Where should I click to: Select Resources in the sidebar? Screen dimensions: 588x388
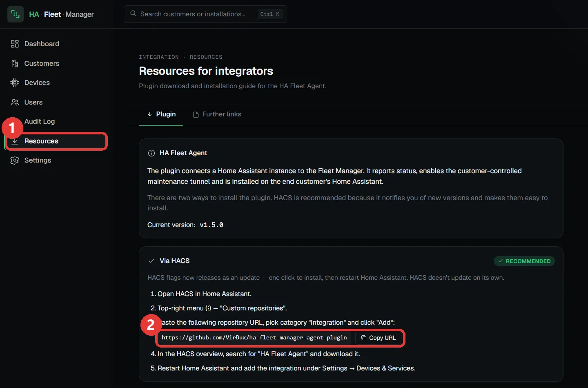coord(56,141)
